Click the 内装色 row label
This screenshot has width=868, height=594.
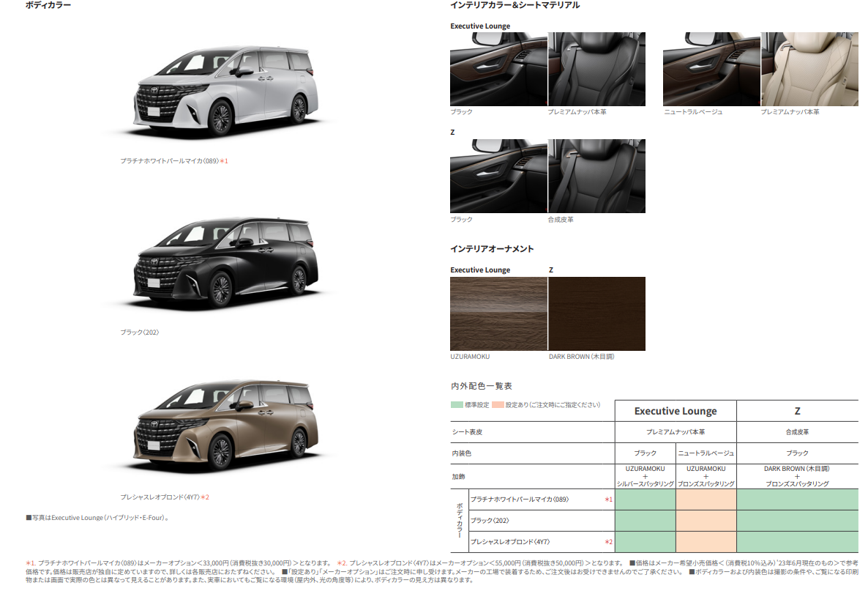(x=462, y=454)
